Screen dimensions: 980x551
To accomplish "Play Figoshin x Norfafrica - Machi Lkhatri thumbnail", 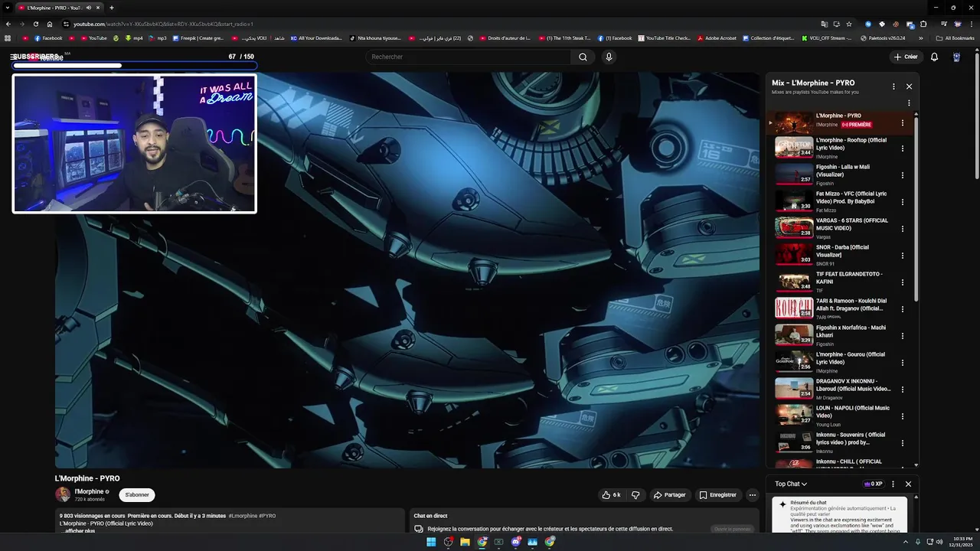I will coord(793,335).
